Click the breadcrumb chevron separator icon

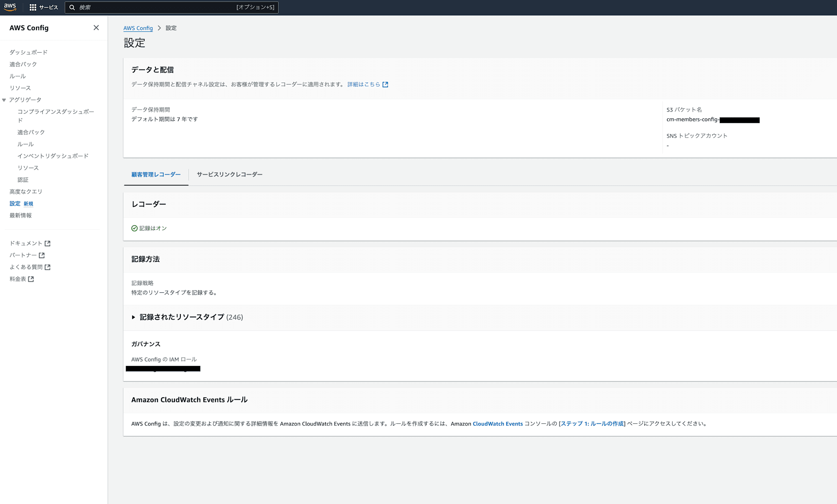tap(159, 28)
